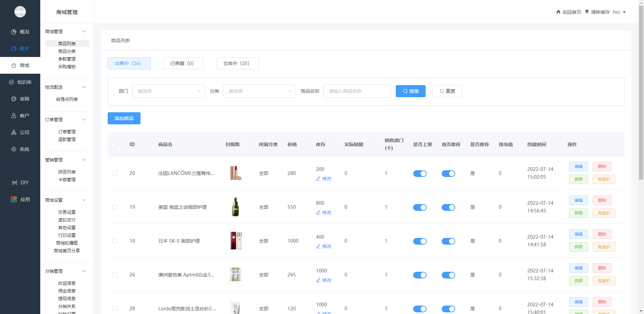
Task: Toggle 是否上架 switch for product ID 26
Action: (x=420, y=275)
